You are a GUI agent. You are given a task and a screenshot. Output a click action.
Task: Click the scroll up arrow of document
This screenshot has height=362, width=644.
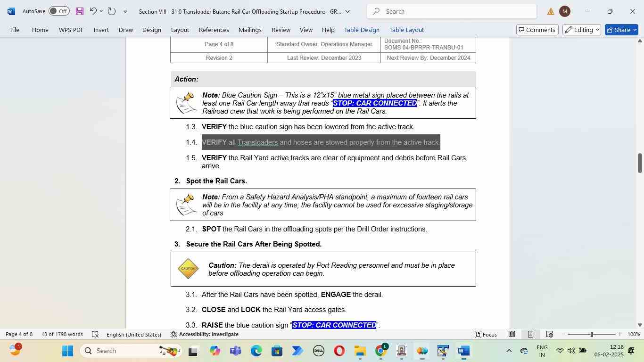(x=640, y=41)
